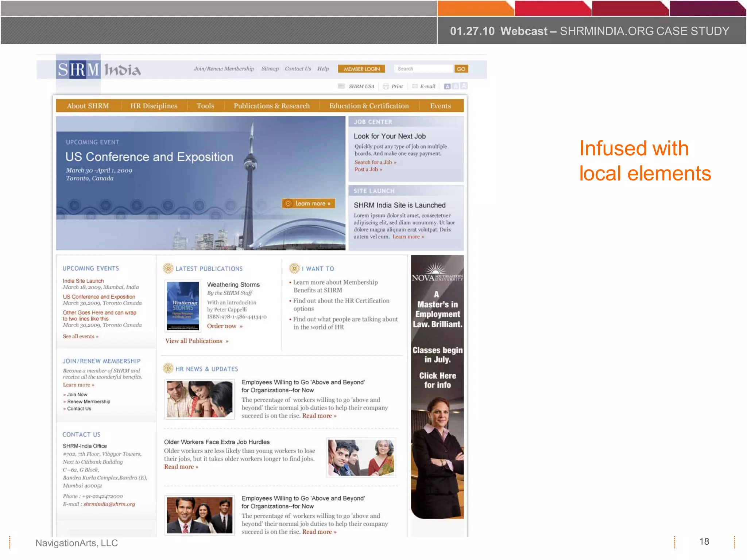The image size is (747, 560).
Task: Open the About SHRM menu
Action: pos(88,106)
